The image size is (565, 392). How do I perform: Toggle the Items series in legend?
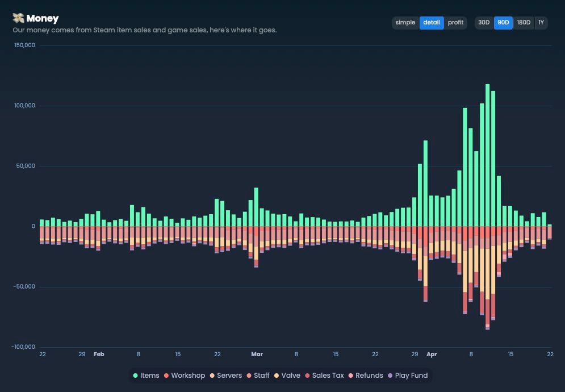[146, 376]
